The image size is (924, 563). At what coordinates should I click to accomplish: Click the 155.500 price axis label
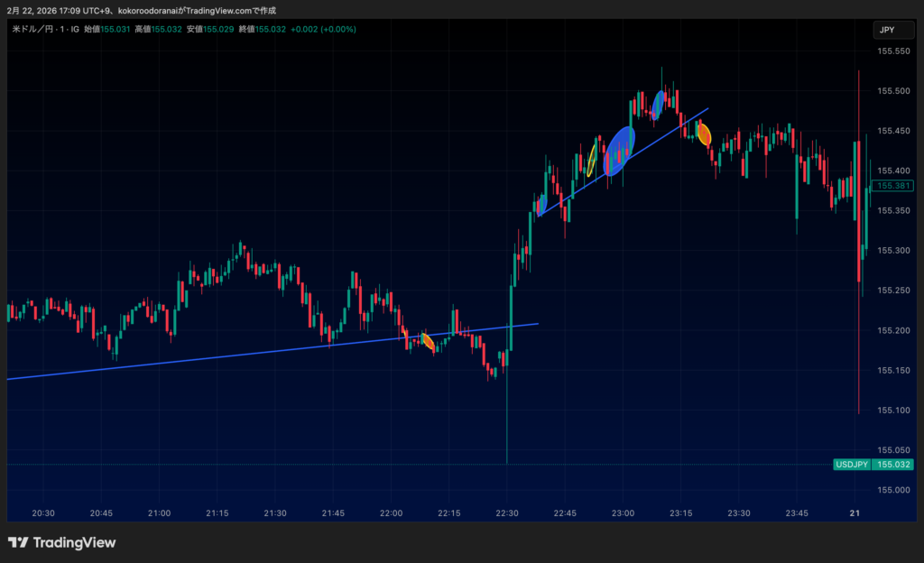[x=892, y=91]
